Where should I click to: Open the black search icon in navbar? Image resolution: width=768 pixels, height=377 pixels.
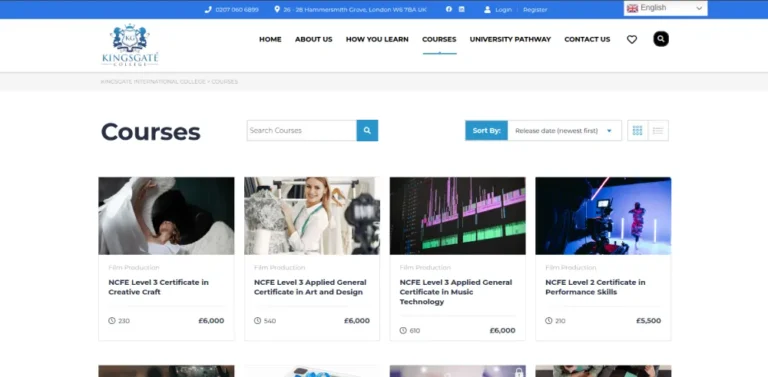(x=661, y=39)
